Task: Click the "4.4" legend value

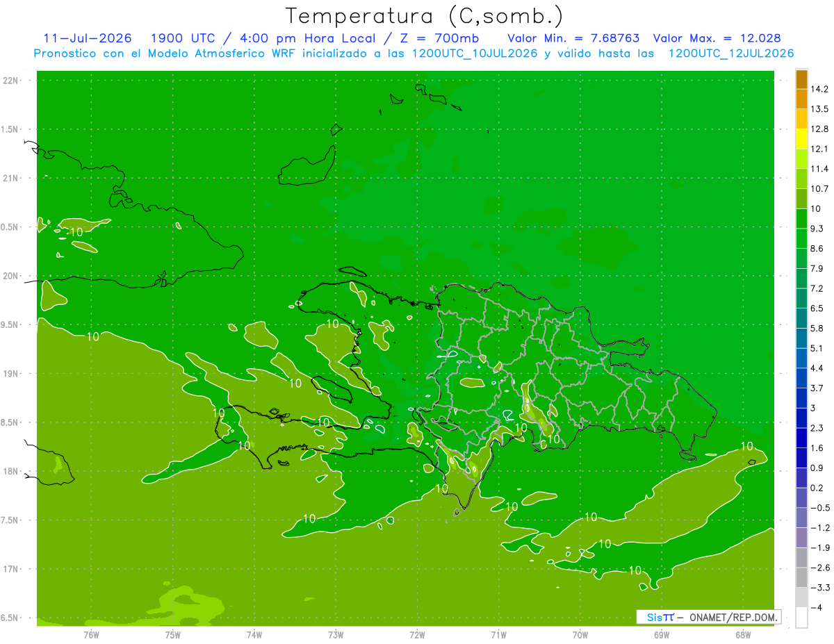Action: tap(817, 368)
